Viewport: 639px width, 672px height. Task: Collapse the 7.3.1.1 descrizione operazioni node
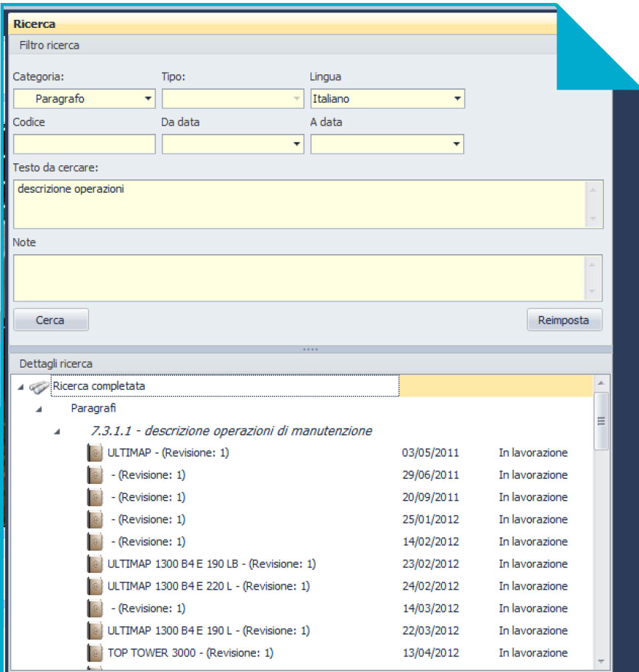pyautogui.click(x=57, y=432)
